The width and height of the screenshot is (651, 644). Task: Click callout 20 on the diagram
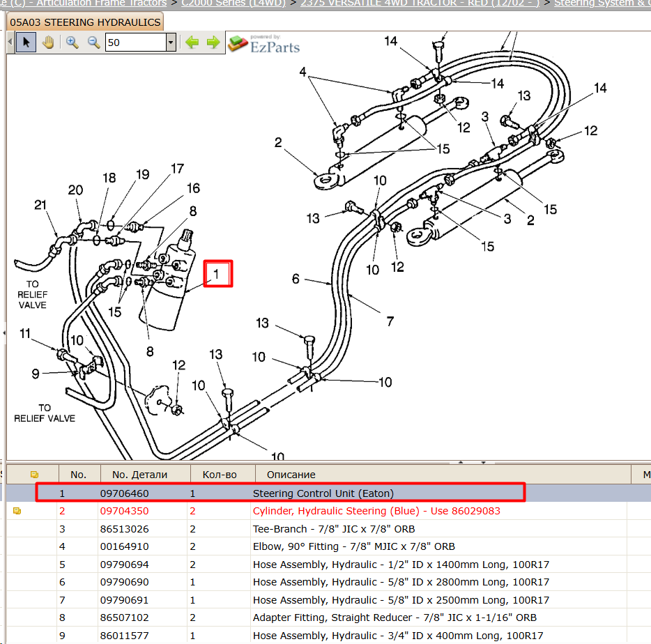pyautogui.click(x=75, y=190)
